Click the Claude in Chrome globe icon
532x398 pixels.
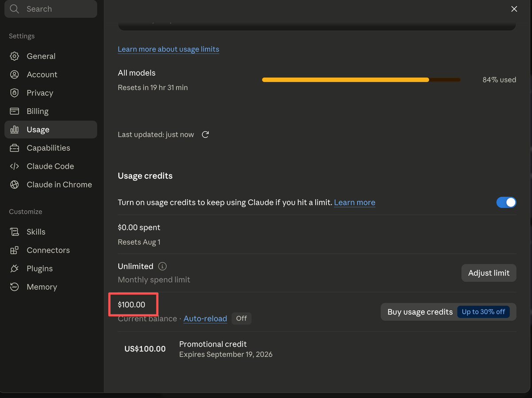tap(15, 185)
